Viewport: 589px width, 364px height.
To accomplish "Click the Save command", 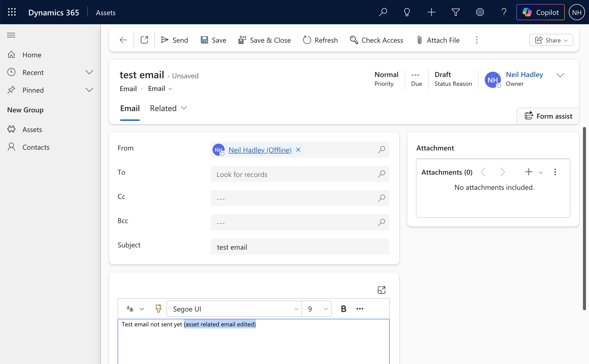I will click(x=213, y=40).
